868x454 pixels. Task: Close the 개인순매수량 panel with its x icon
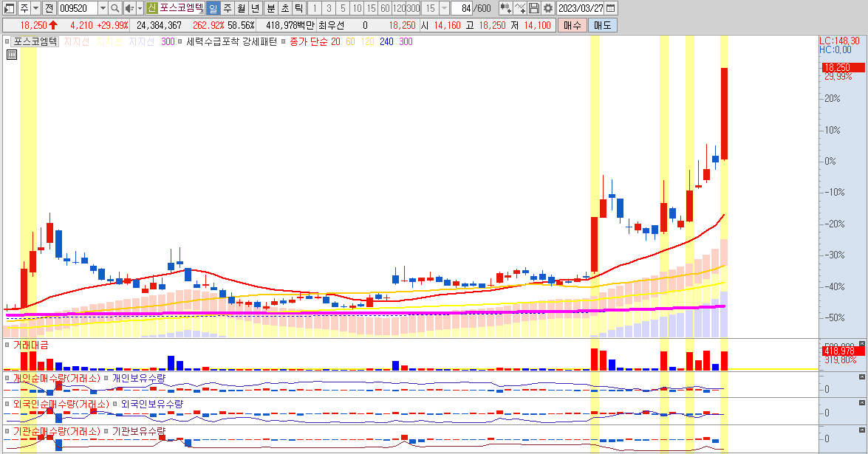point(861,376)
